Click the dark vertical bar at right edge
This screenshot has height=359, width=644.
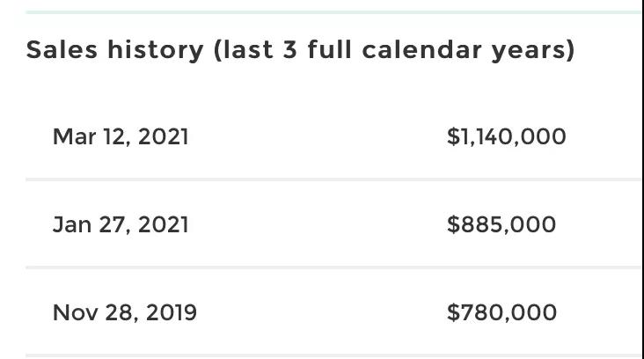pyautogui.click(x=642, y=179)
